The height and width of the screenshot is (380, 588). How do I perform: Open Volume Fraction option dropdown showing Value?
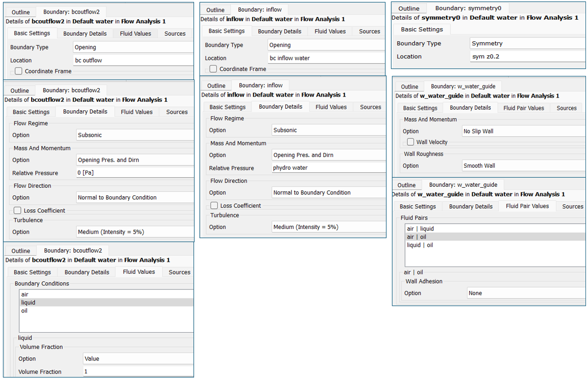[x=138, y=359]
